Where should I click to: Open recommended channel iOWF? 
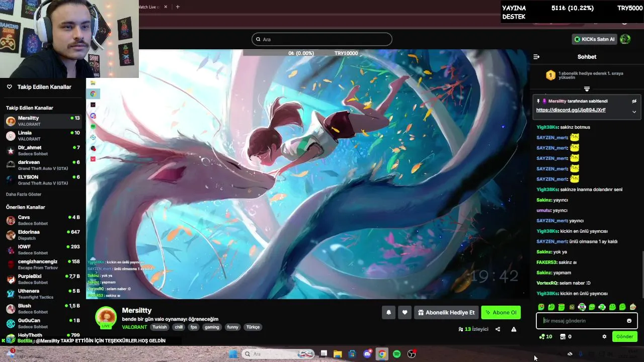tap(43, 249)
